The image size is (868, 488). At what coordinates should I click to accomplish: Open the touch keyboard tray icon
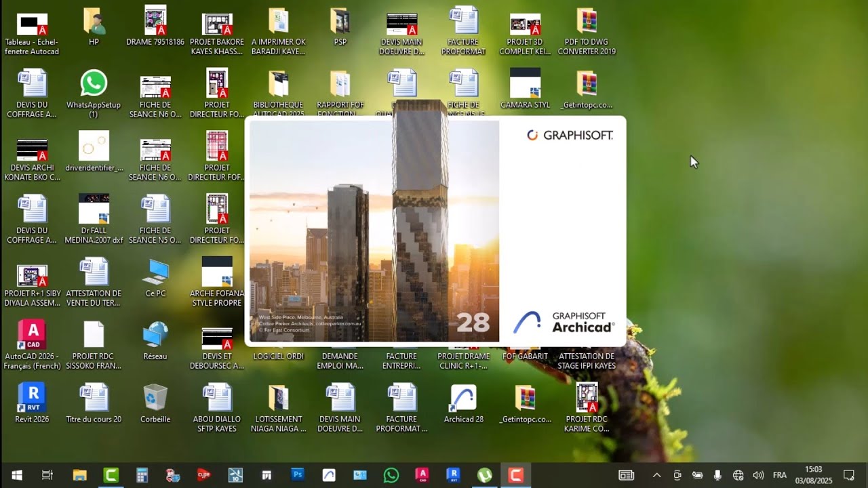(x=626, y=475)
